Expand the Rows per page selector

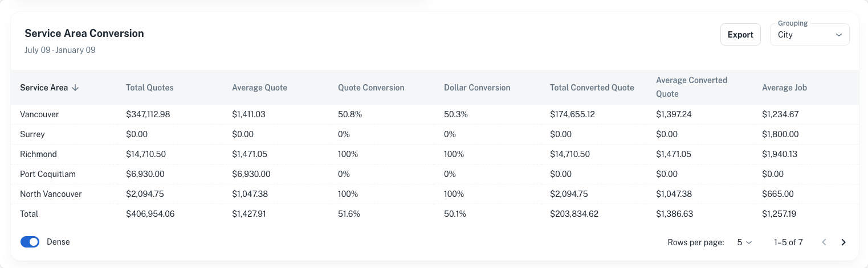(744, 242)
